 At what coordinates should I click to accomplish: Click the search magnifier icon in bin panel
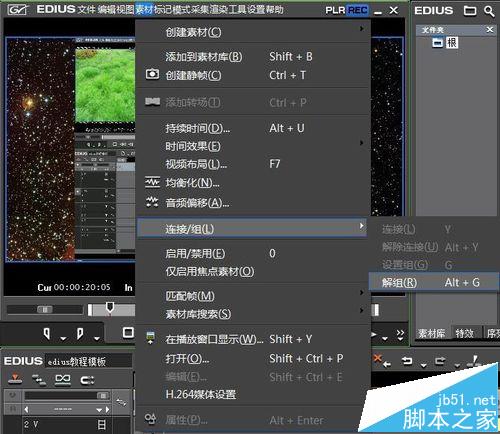(x=489, y=11)
